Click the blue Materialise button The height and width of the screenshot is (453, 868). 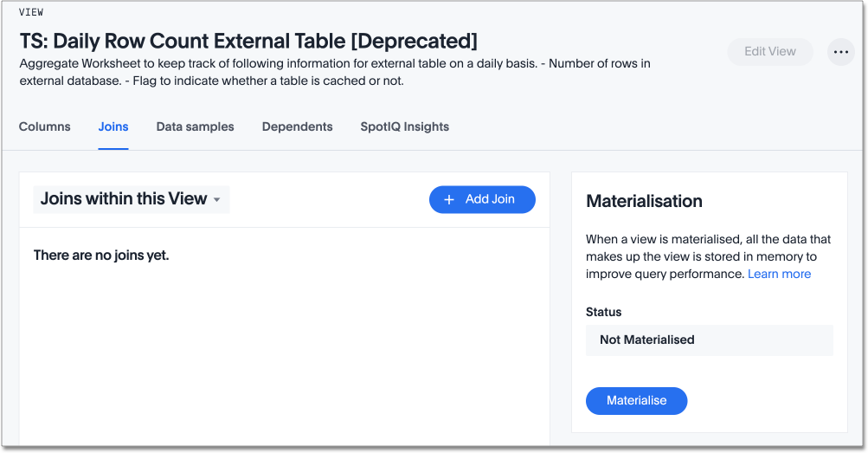pyautogui.click(x=636, y=400)
